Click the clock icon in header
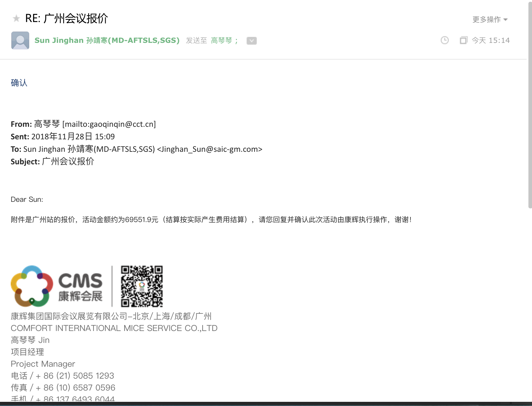Screen dimensions: 532x406 (444, 40)
